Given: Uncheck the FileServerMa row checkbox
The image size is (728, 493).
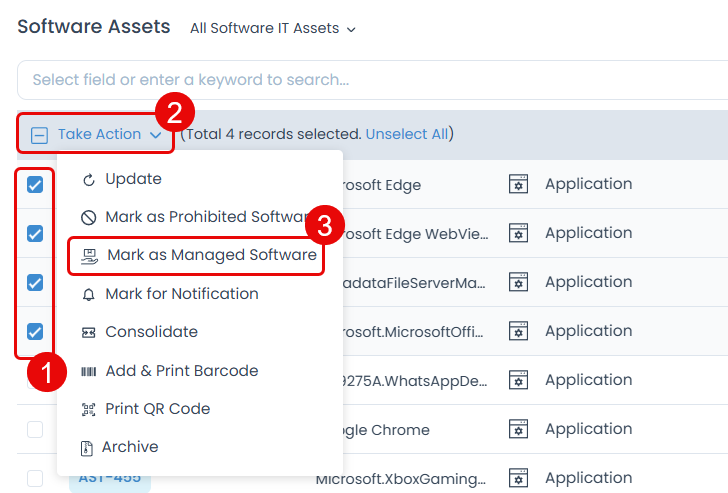Looking at the screenshot, I should (35, 283).
